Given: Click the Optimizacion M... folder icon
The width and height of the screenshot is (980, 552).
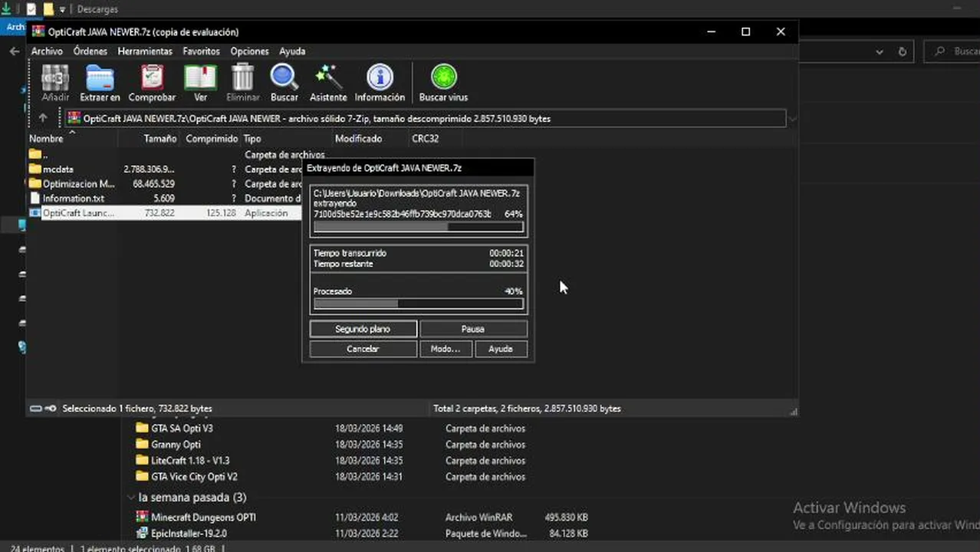Looking at the screenshot, I should (x=35, y=183).
